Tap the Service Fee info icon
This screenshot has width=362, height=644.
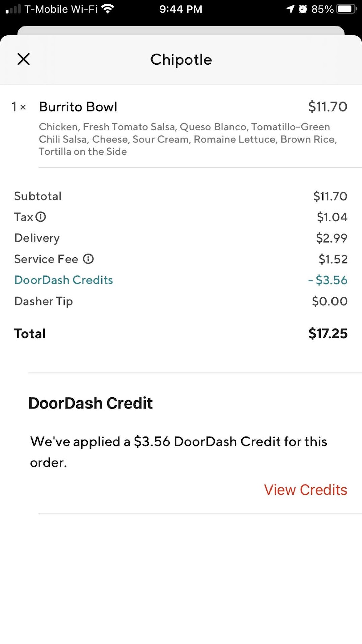[x=88, y=259]
